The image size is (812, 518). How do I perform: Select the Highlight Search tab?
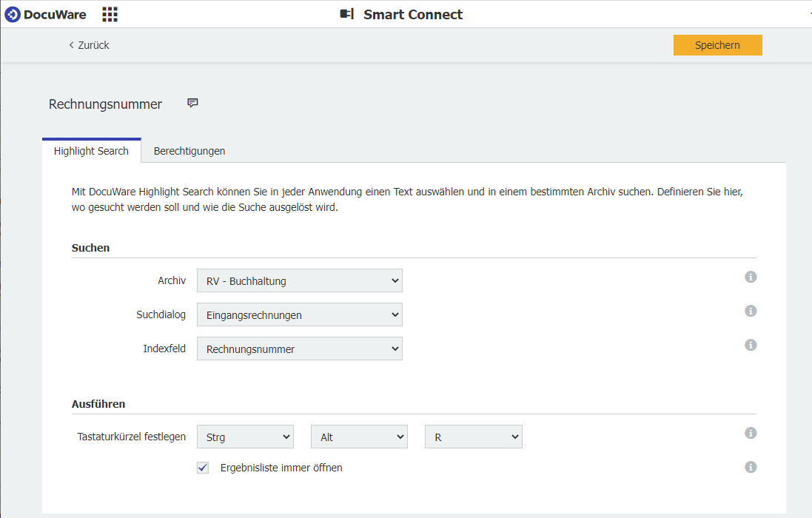coord(91,151)
